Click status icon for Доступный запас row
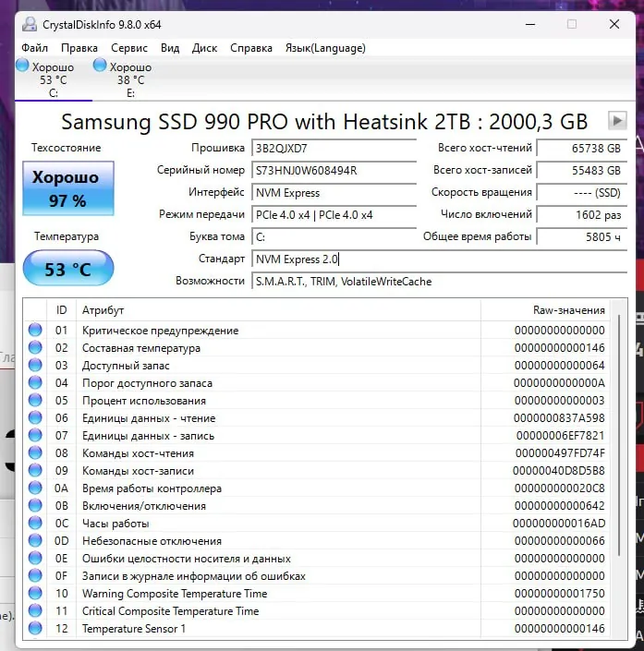644x651 pixels. tap(35, 365)
